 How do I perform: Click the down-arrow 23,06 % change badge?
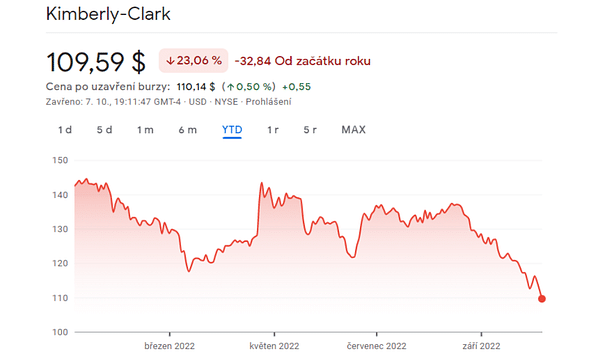(x=194, y=60)
